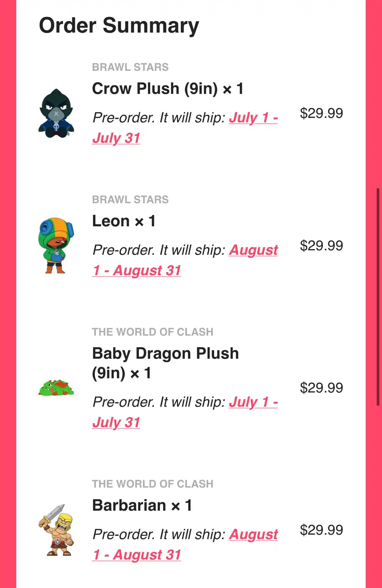The image size is (382, 588).
Task: Click the Crow plush product image
Action: click(x=56, y=113)
